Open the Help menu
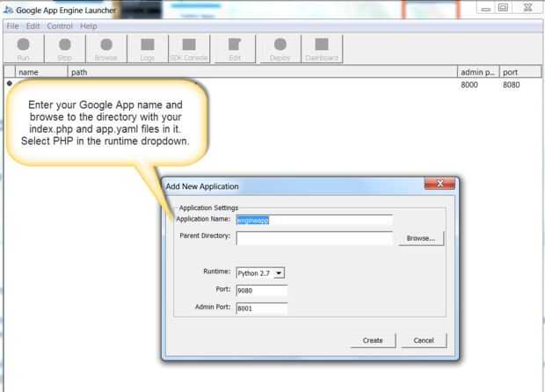545x392 pixels. 89,26
